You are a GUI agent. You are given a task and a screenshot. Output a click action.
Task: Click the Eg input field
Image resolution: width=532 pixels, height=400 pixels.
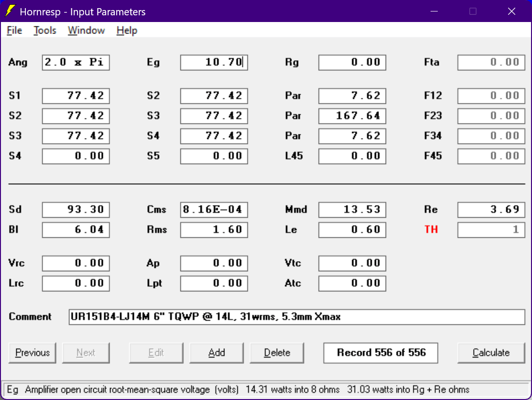pyautogui.click(x=214, y=62)
